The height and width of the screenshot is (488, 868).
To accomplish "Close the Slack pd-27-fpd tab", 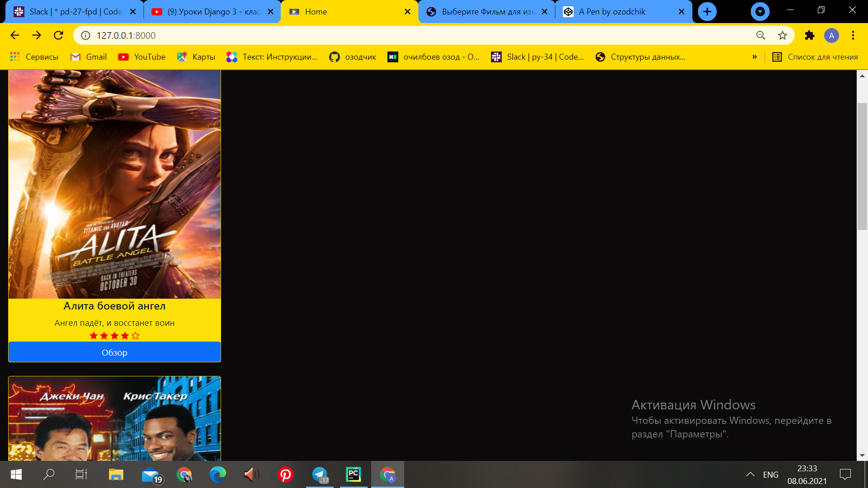I will pos(133,12).
